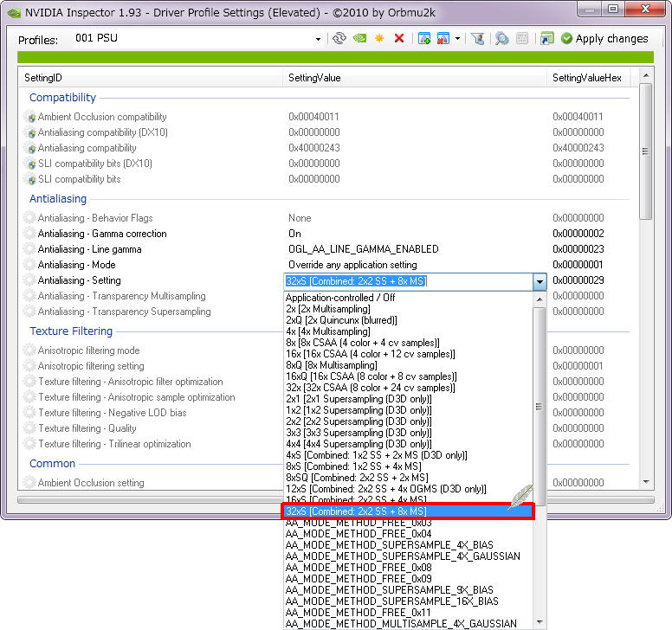Click gear icon beside Antialiasing - Transparency Multisampling
Image resolution: width=672 pixels, height=630 pixels.
(x=29, y=296)
